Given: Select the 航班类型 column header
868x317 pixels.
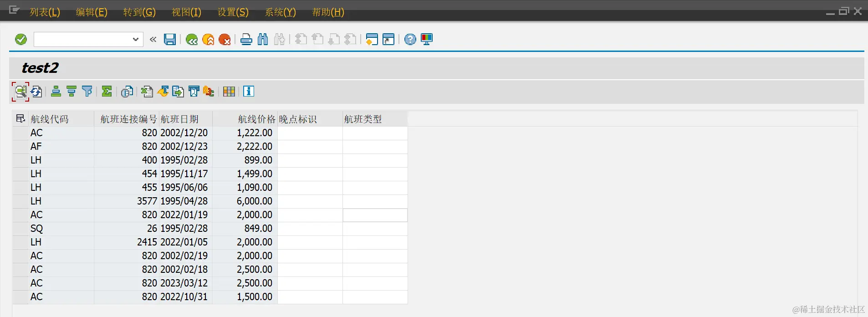Looking at the screenshot, I should click(375, 119).
